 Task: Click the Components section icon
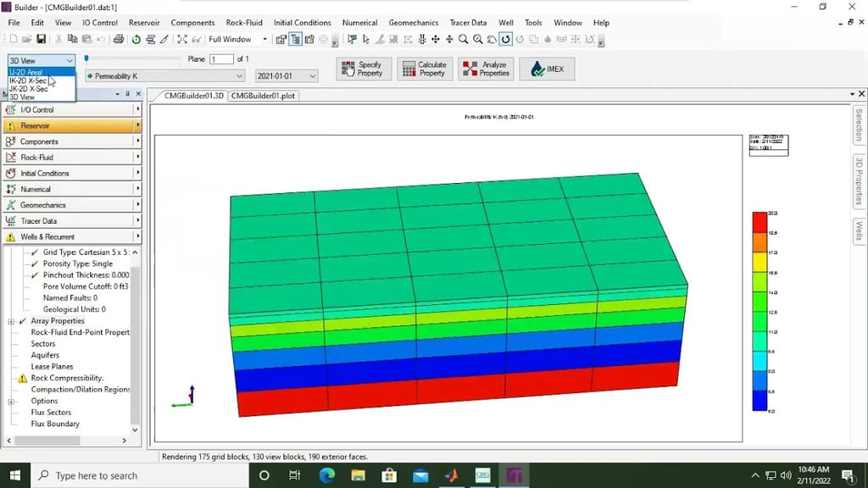(10, 141)
